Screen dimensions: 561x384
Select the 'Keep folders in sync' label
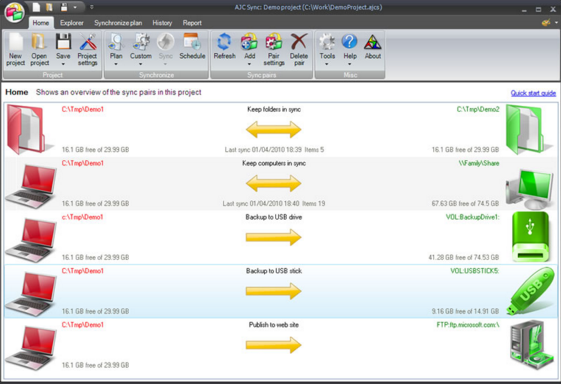point(274,109)
